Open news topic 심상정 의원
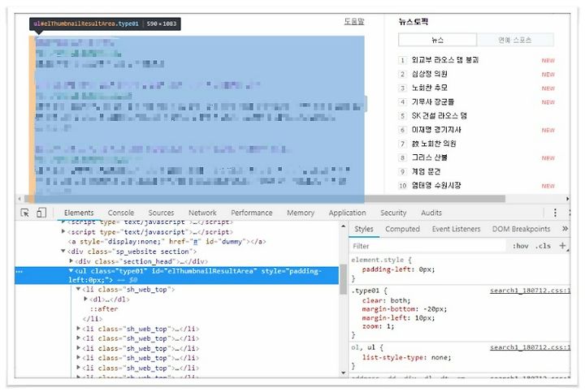Viewport: 585px width, 392px height. click(x=430, y=74)
